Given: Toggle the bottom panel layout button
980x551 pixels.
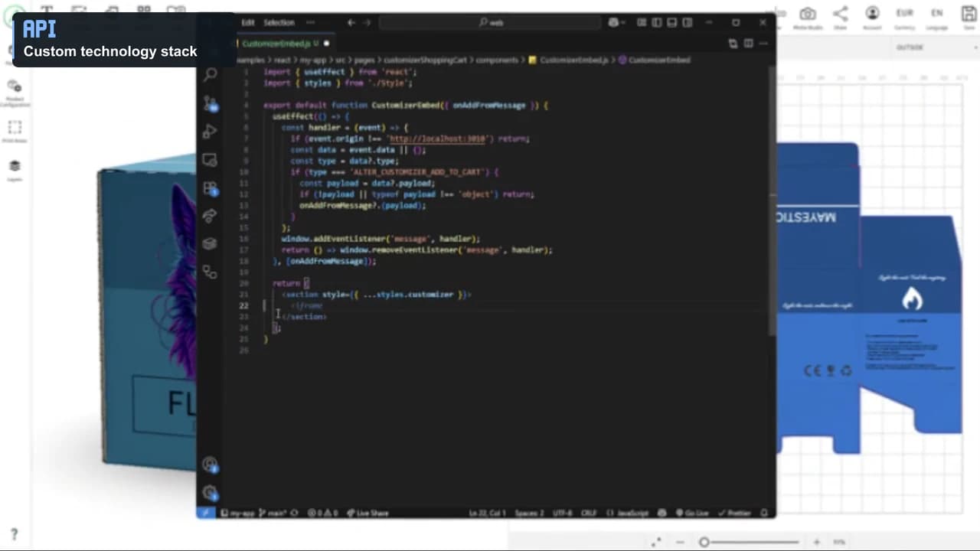Looking at the screenshot, I should (671, 22).
